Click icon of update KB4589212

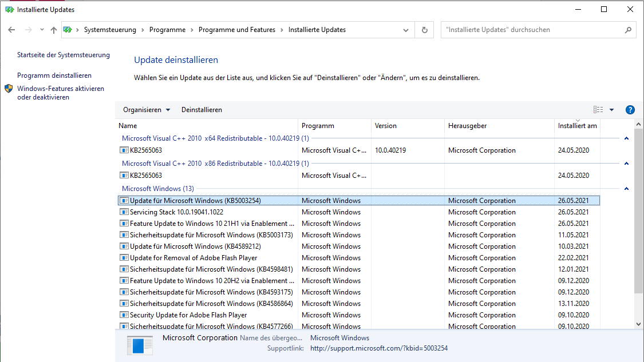tap(124, 246)
